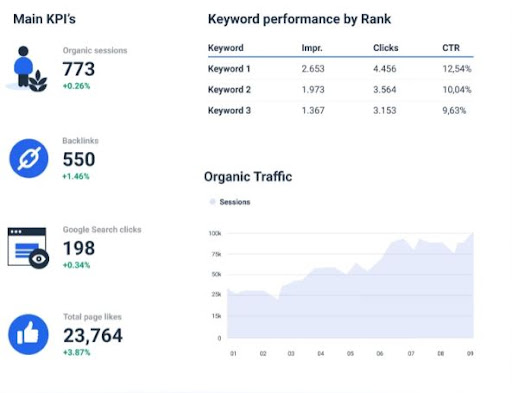Image resolution: width=512 pixels, height=393 pixels.
Task: Click the 550 backlinks value
Action: click(x=79, y=159)
